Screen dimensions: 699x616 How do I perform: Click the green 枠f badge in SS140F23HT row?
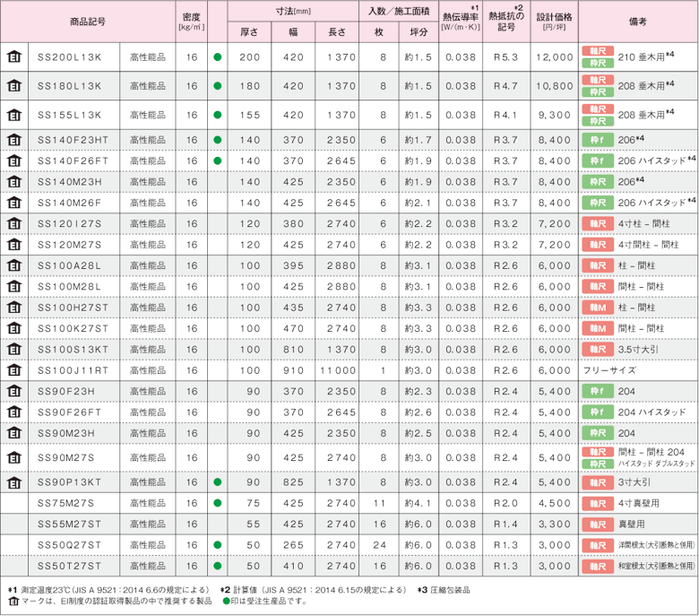[x=597, y=140]
